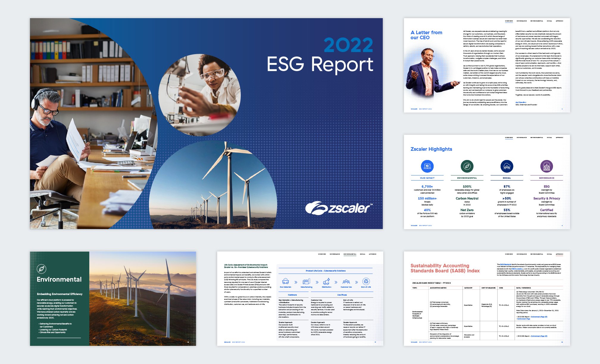Click the leaf emblem on the green Environmental panel
The width and height of the screenshot is (600, 364).
41,269
